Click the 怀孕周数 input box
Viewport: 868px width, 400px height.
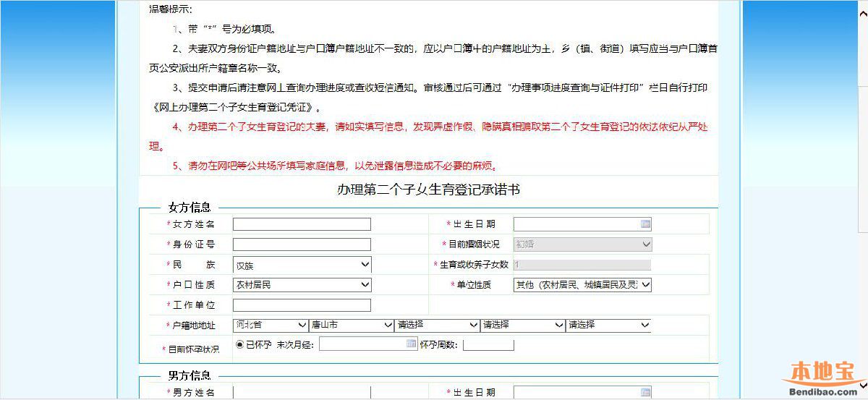pyautogui.click(x=488, y=344)
